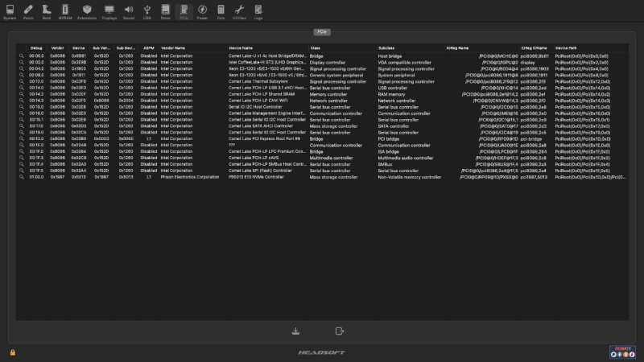644x362 pixels.
Task: Open the Extensions toolbar section
Action: pyautogui.click(x=87, y=12)
